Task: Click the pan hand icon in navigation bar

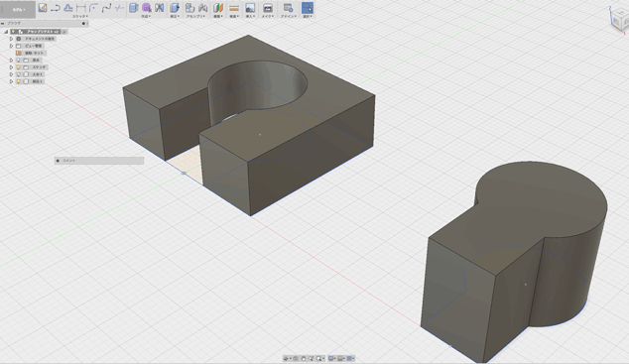Action: [304, 358]
